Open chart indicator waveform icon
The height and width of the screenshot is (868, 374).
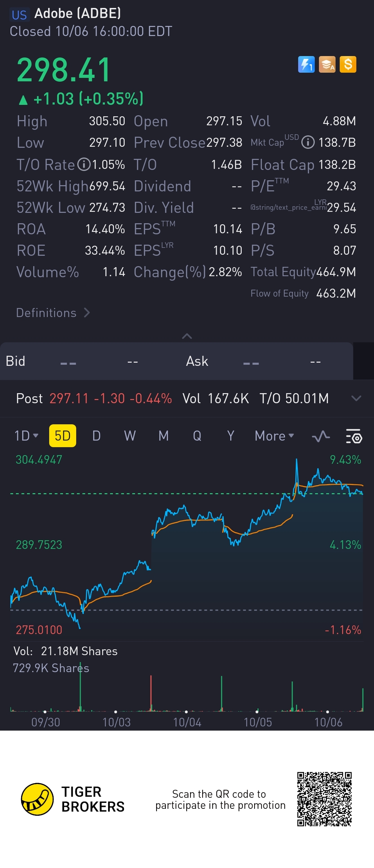coord(321,436)
